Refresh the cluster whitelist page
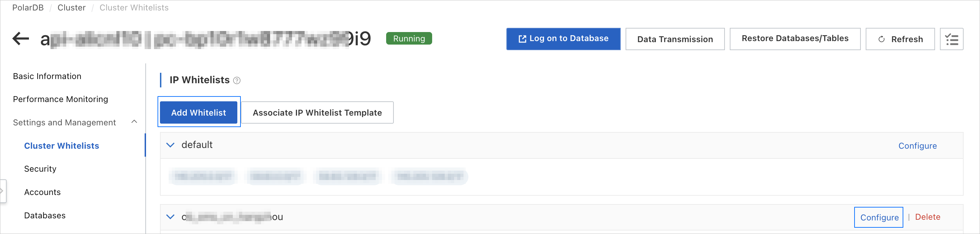This screenshot has height=234, width=980. point(900,39)
